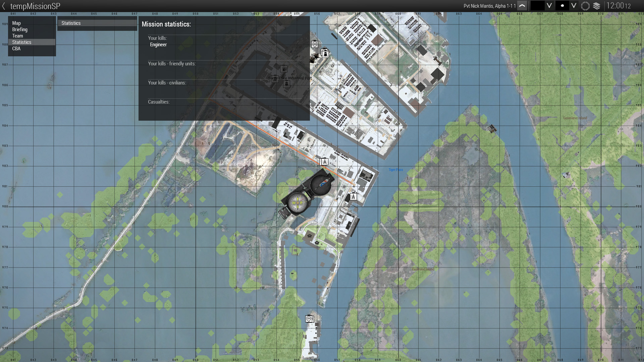Click the bulb icon on the southern pier

(309, 319)
